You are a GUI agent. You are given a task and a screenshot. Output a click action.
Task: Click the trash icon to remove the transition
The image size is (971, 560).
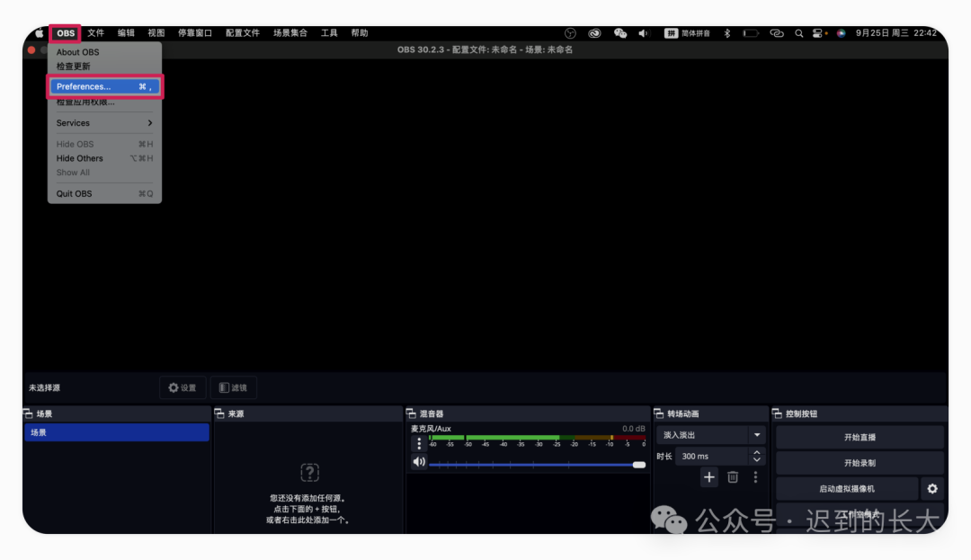tap(733, 477)
